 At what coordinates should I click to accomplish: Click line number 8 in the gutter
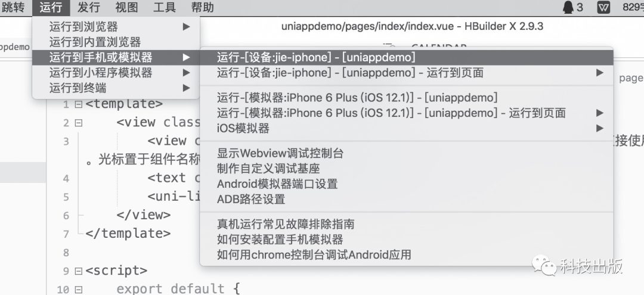coord(66,253)
